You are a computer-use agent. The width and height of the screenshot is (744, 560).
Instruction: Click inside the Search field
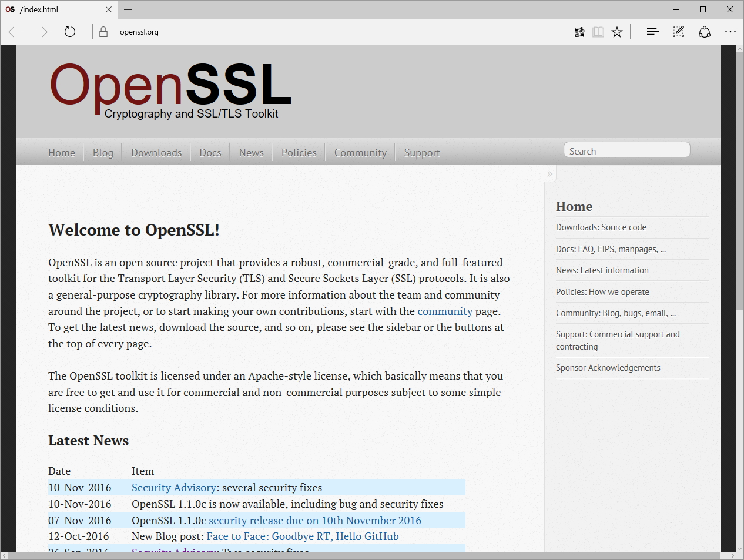[x=626, y=150]
